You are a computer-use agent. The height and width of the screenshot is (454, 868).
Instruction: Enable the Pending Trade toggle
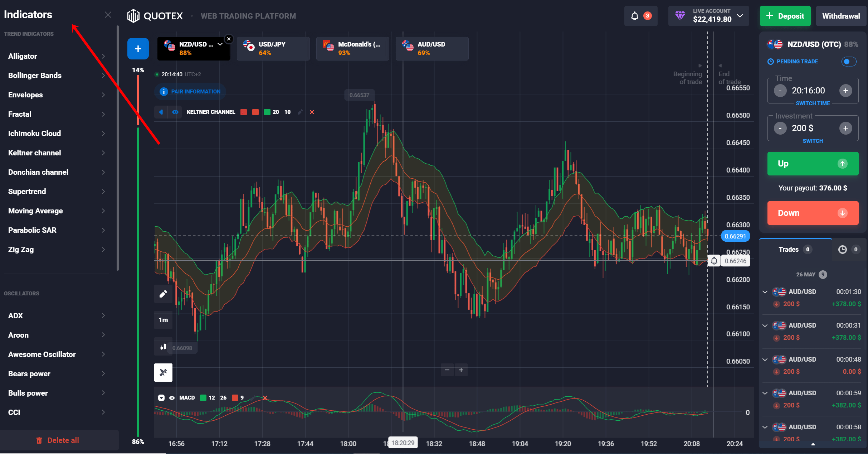(x=848, y=62)
